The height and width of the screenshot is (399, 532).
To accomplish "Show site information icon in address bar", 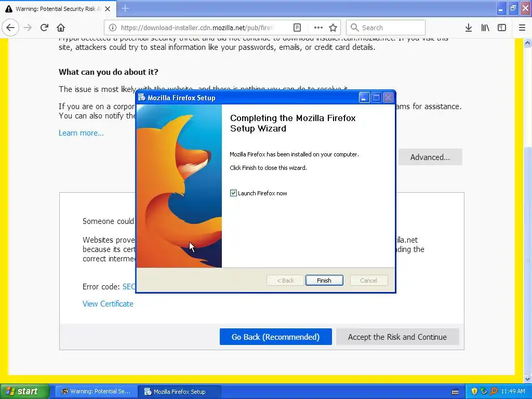I will pyautogui.click(x=113, y=28).
